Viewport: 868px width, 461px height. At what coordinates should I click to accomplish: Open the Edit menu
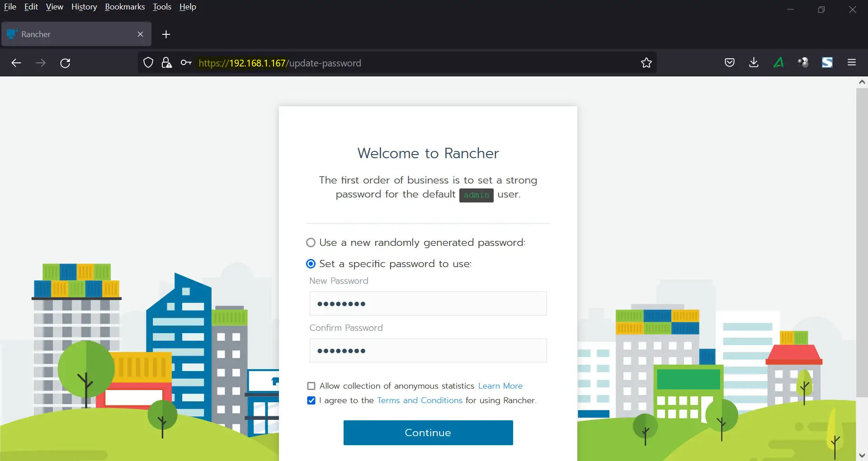31,7
